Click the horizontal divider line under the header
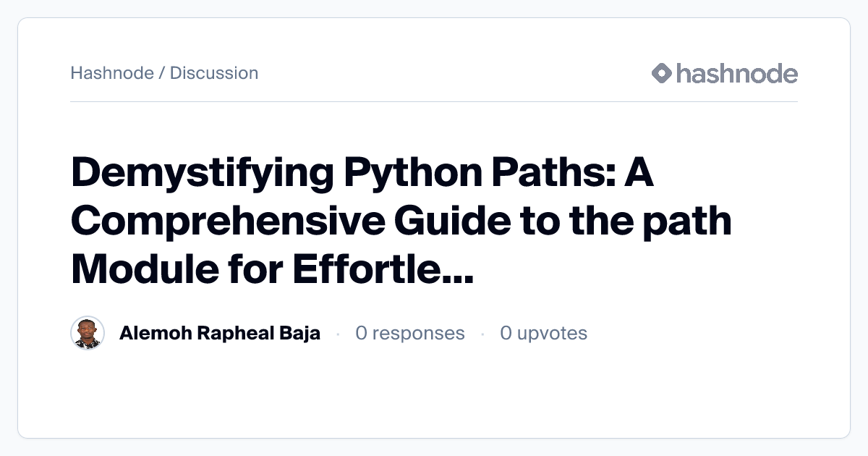868x456 pixels. tap(434, 102)
